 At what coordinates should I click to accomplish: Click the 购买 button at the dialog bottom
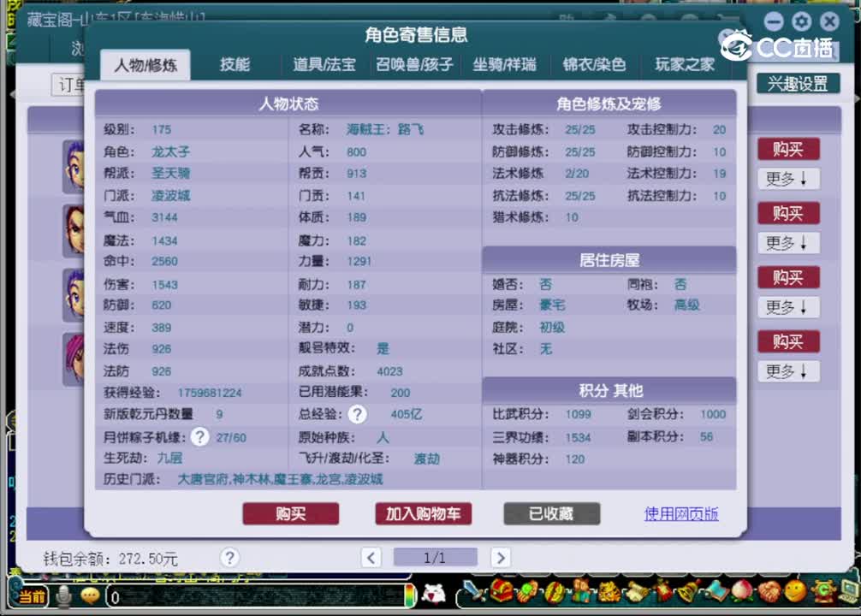coord(290,514)
